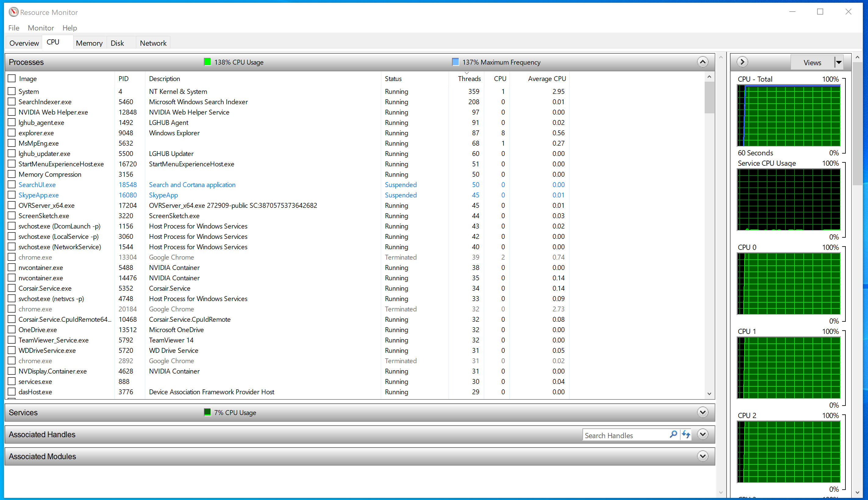Check the OneDrive.exe checkbox
Viewport: 868px width, 500px height.
pos(12,329)
